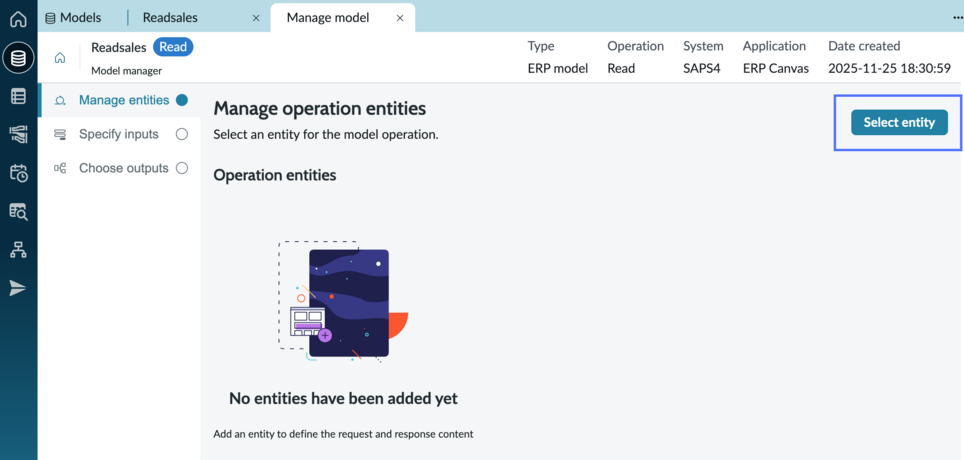
Task: Click the Date created column label
Action: pos(864,46)
